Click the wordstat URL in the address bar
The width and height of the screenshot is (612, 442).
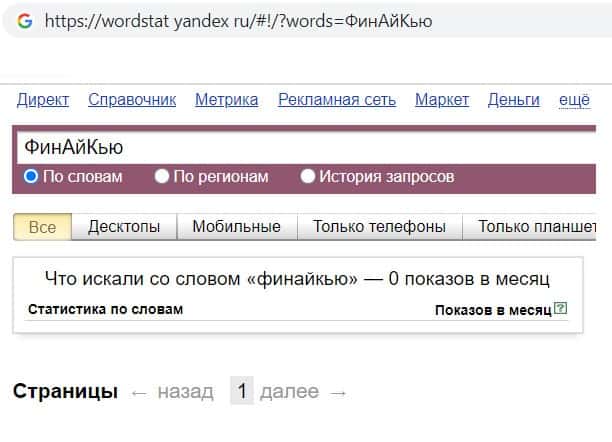click(x=238, y=20)
